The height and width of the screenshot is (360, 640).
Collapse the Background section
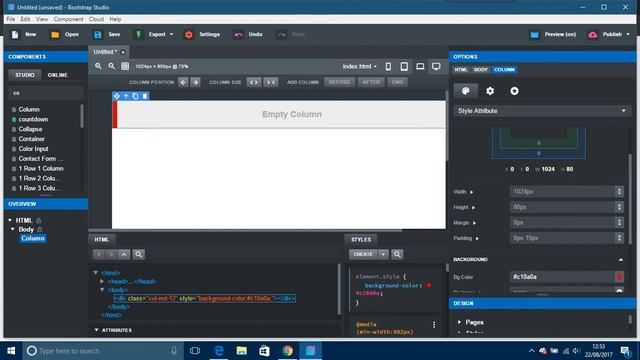point(620,260)
